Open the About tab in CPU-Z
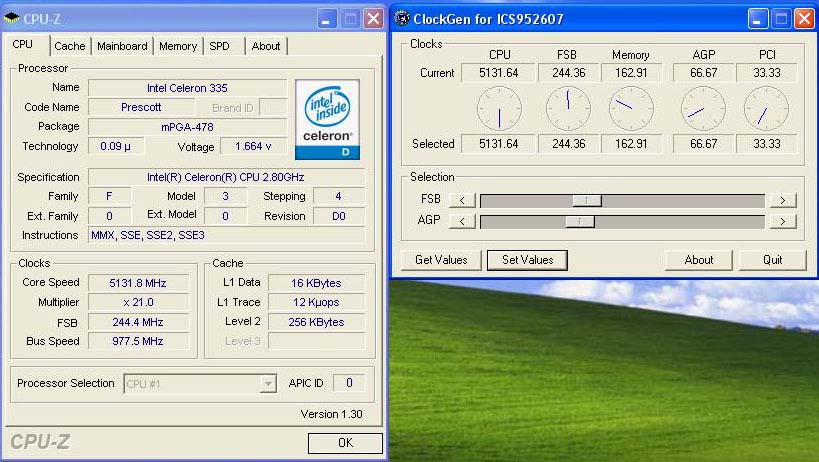Image resolution: width=819 pixels, height=462 pixels. pyautogui.click(x=266, y=46)
